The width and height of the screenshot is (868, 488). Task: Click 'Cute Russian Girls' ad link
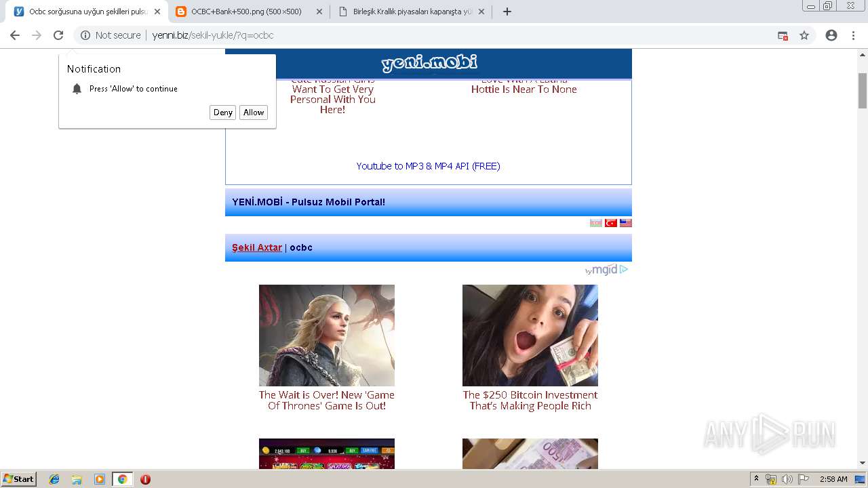pyautogui.click(x=333, y=95)
